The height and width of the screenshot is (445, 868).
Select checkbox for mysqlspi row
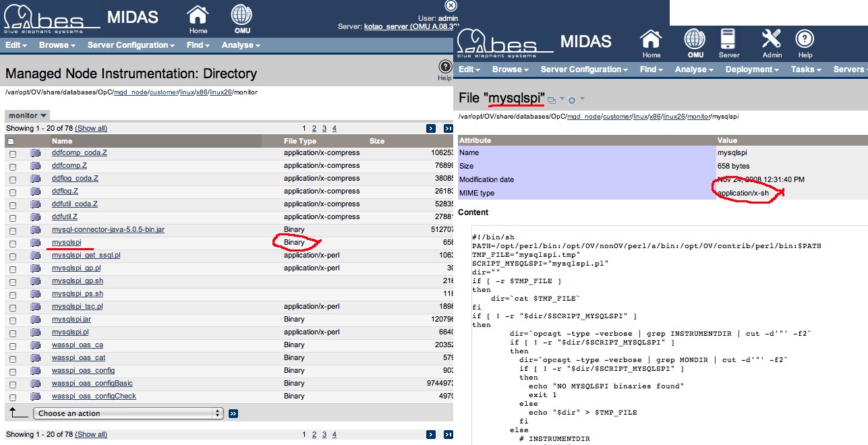[x=12, y=243]
